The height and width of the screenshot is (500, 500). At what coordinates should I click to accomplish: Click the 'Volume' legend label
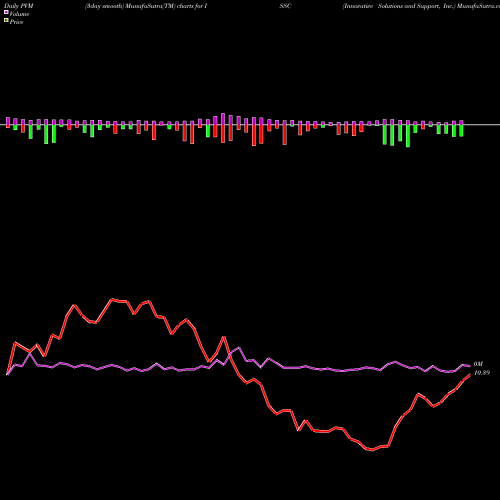19,14
